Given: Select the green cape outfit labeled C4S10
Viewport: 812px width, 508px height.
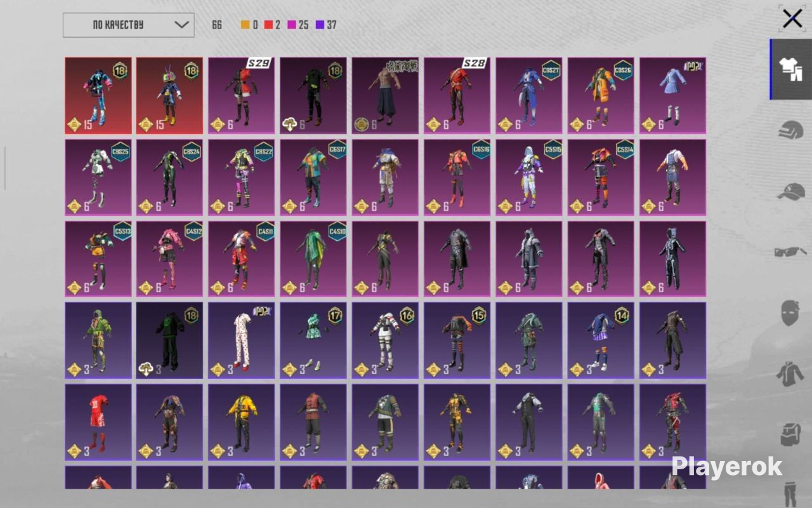Looking at the screenshot, I should 313,258.
